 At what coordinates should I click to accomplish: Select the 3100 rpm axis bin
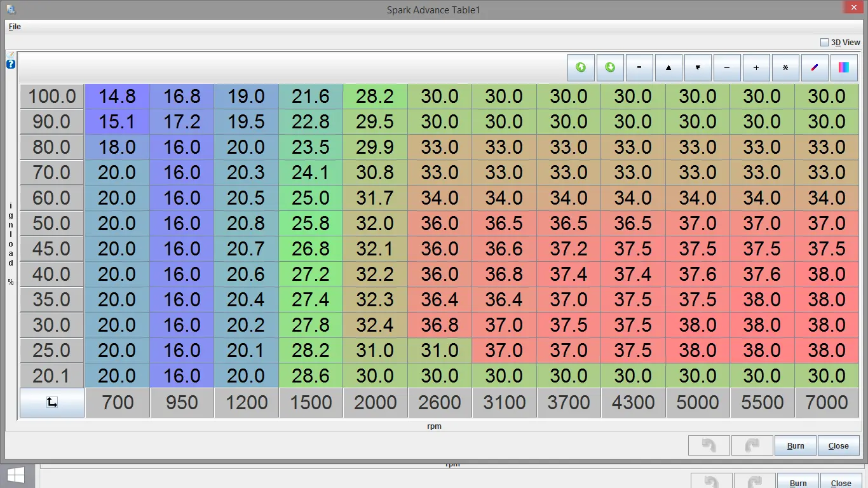pos(504,402)
